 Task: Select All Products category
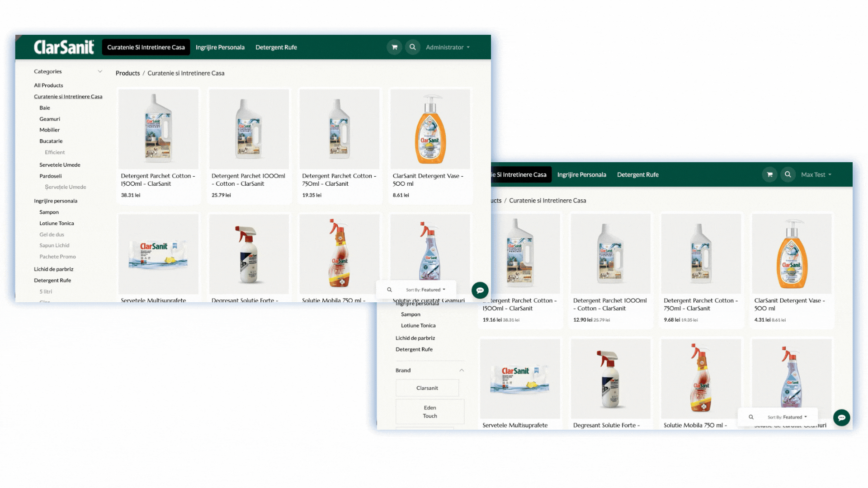(x=48, y=85)
